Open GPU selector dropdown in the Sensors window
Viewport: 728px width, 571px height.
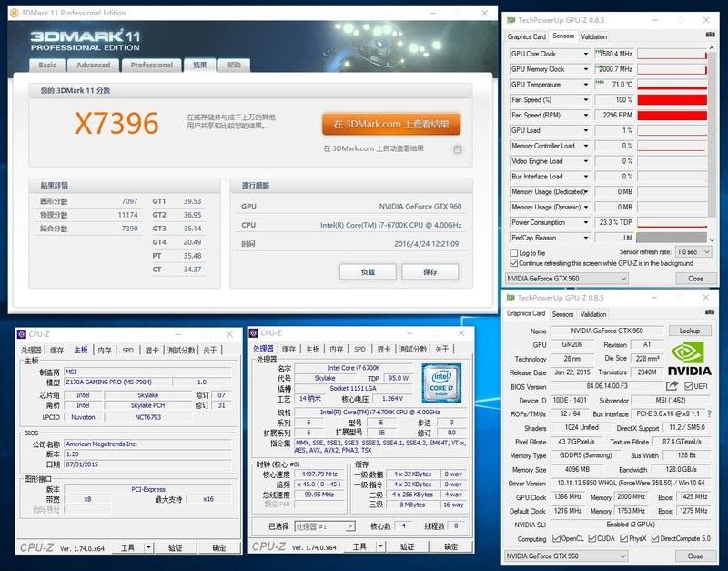(566, 279)
